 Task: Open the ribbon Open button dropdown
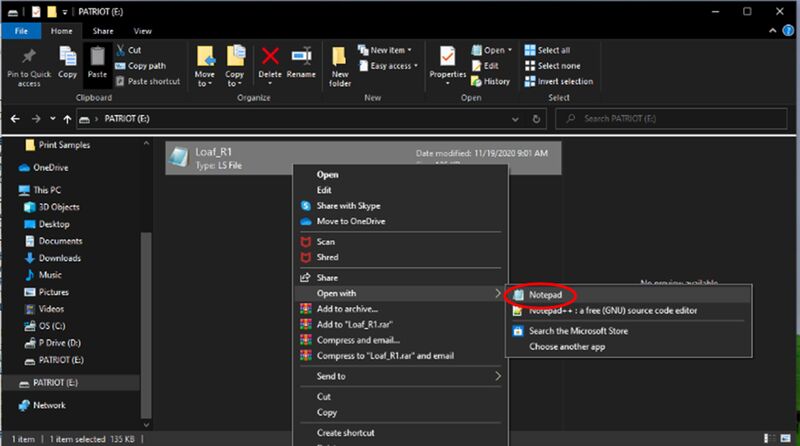coord(510,50)
